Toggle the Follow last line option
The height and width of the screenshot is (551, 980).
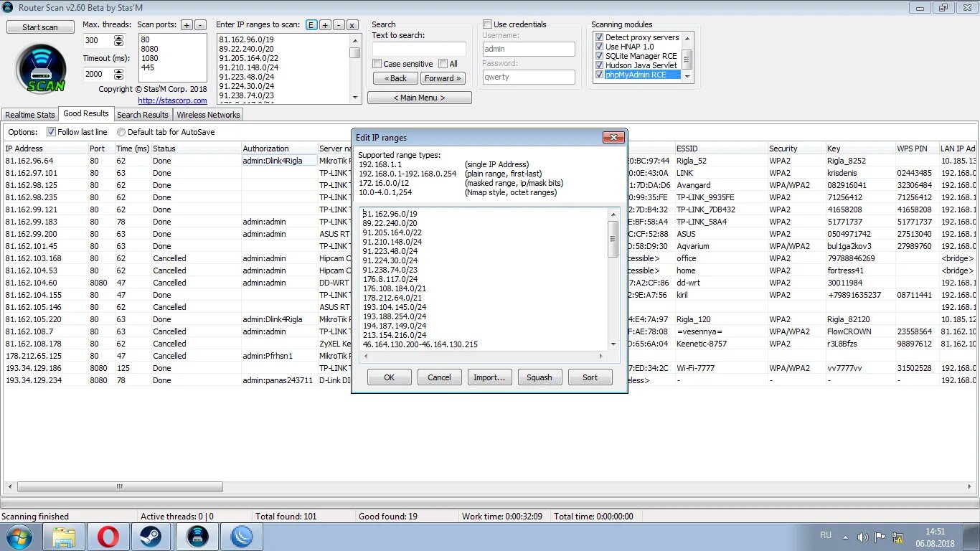pos(51,132)
